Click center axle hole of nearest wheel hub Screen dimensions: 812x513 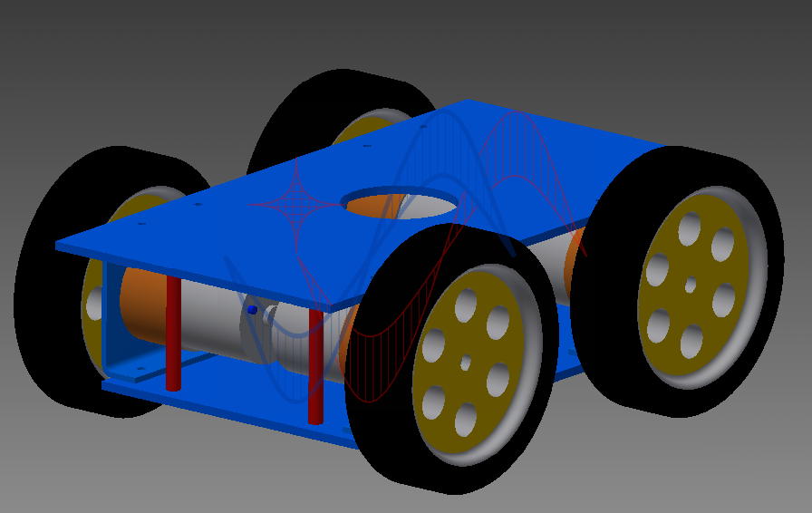(466, 363)
